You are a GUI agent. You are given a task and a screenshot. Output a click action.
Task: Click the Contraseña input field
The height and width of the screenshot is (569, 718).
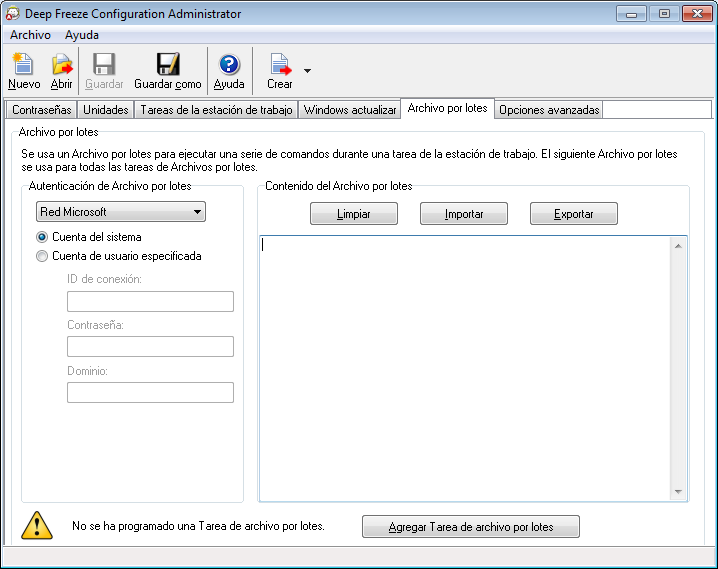[x=150, y=347]
